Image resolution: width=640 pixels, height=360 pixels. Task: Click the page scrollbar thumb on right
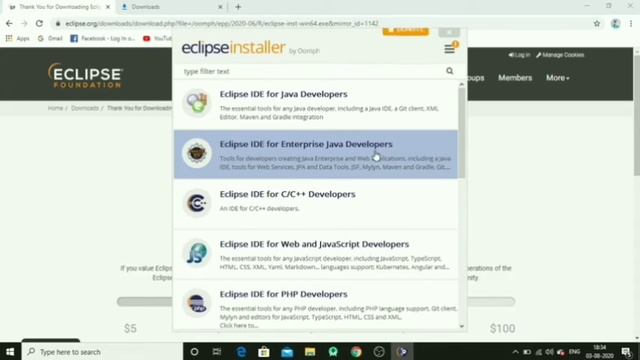[637, 115]
